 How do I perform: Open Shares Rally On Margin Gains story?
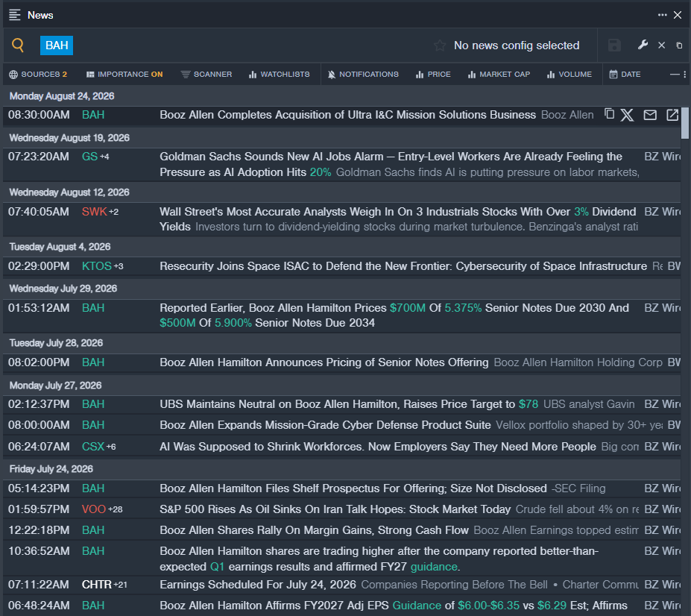314,530
